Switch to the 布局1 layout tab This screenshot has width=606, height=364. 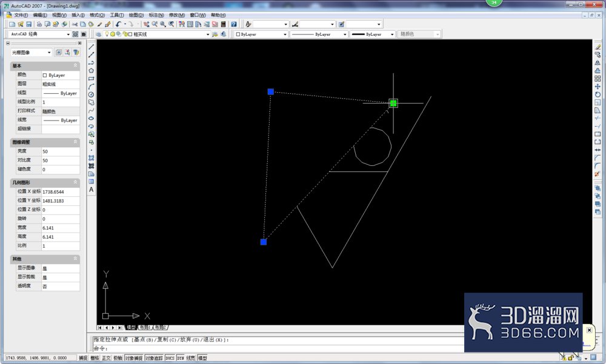[x=145, y=327]
